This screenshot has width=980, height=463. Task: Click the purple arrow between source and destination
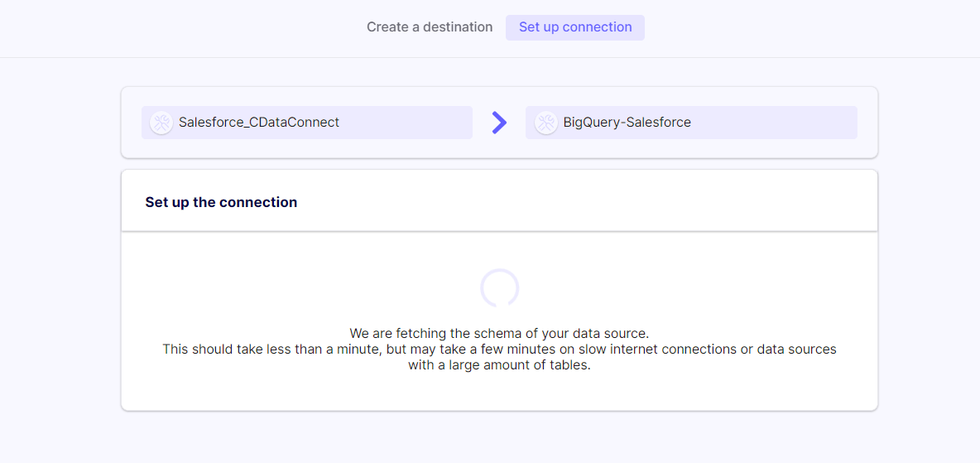pyautogui.click(x=499, y=123)
